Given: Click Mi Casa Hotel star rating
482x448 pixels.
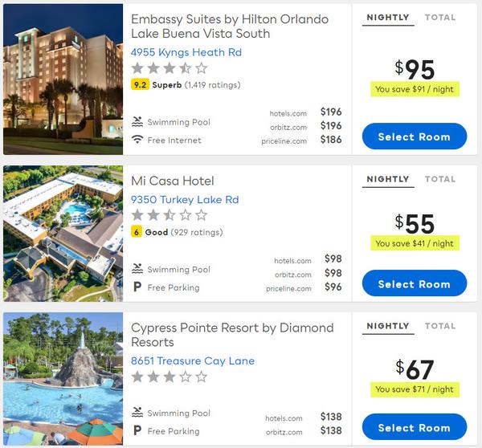Looking at the screenshot, I should pos(169,215).
